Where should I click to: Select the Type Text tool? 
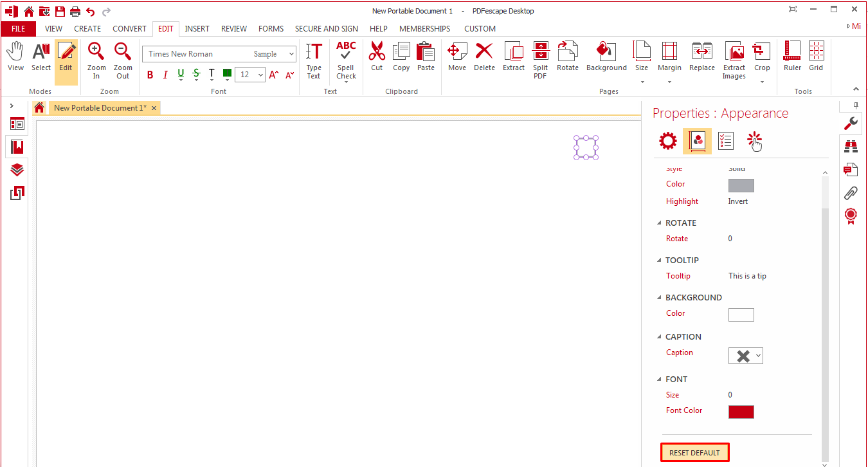pyautogui.click(x=314, y=60)
